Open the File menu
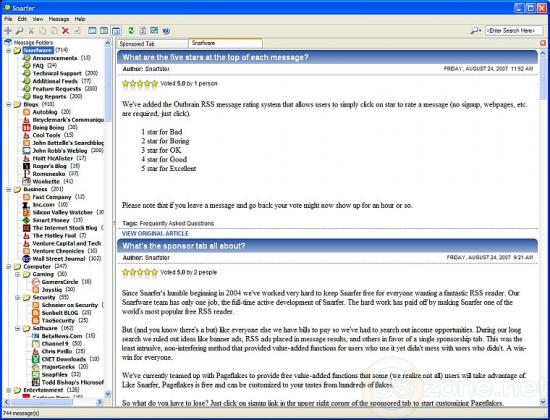The height and width of the screenshot is (420, 550). tap(8, 19)
